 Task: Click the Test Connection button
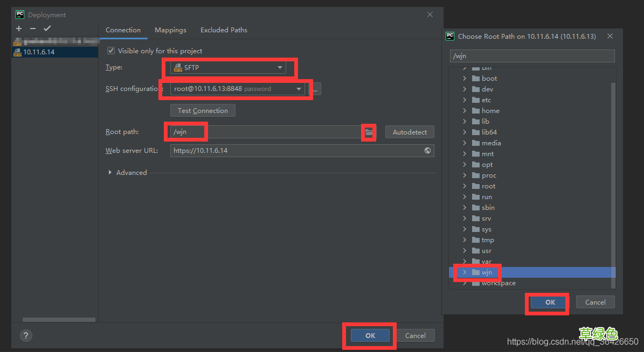(x=203, y=111)
